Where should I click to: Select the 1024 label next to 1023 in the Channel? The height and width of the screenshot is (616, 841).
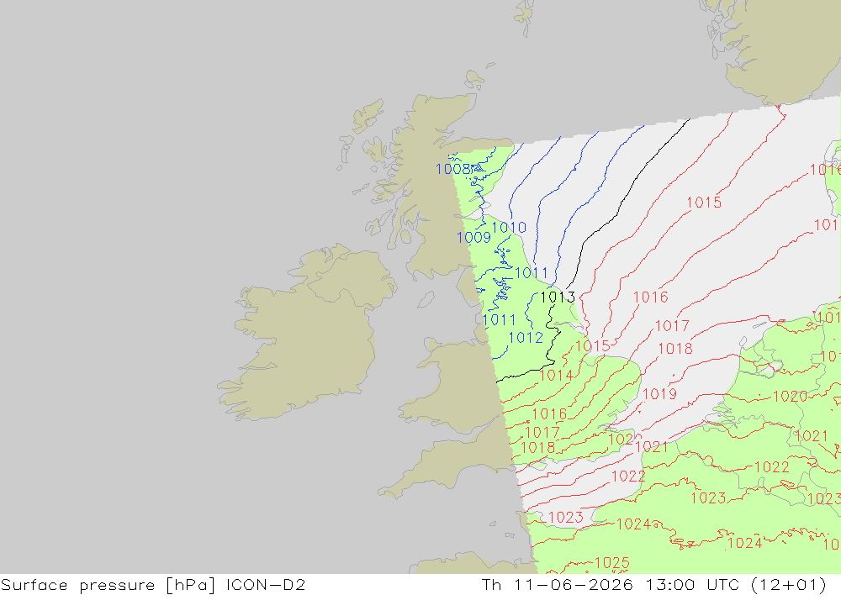(x=634, y=524)
